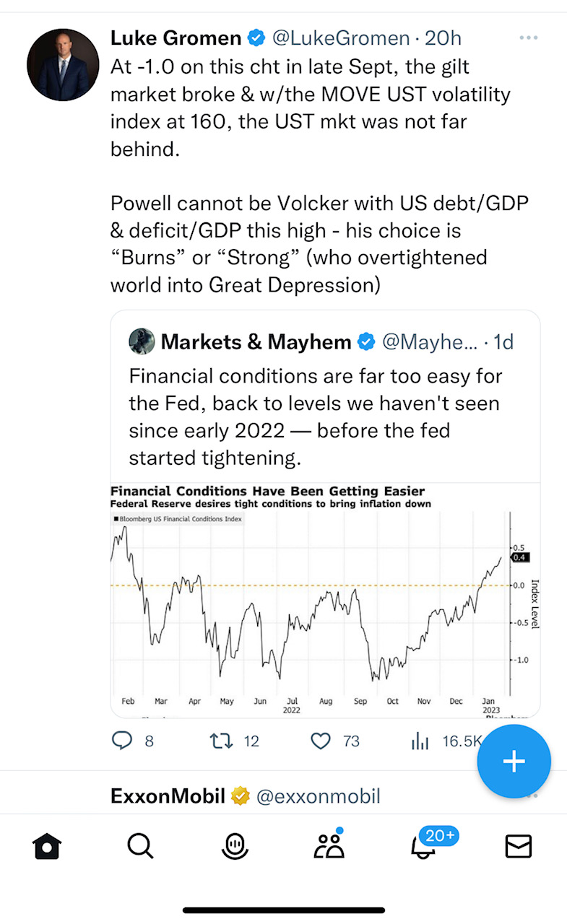Reply to Luke Gromen's tweet
Viewport: 567px width, 924px height.
coord(122,741)
